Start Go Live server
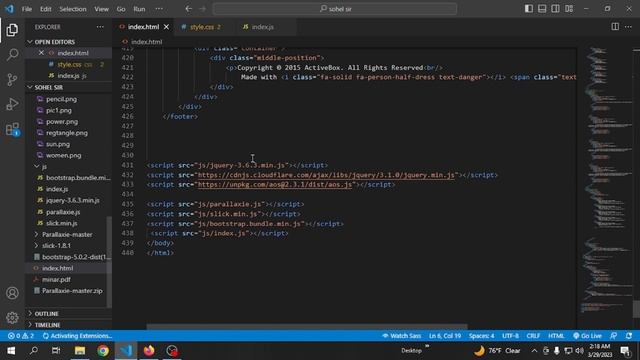Viewport: 640px width, 360px height. coord(587,336)
